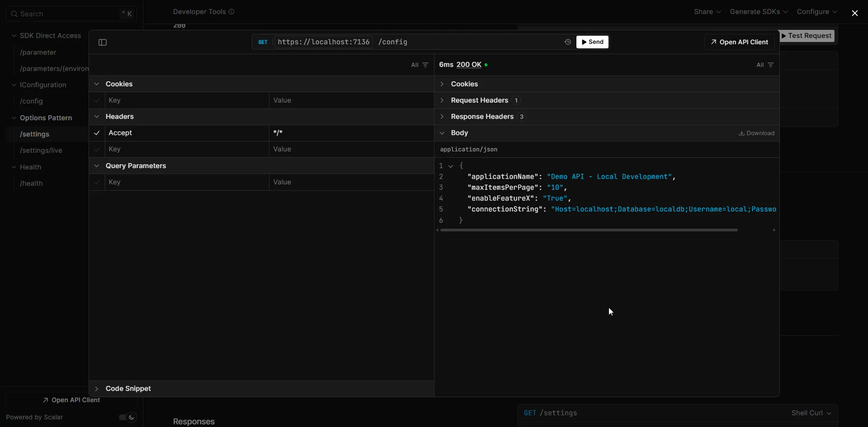Click the filter icon next to request All
868x427 pixels.
[x=425, y=65]
